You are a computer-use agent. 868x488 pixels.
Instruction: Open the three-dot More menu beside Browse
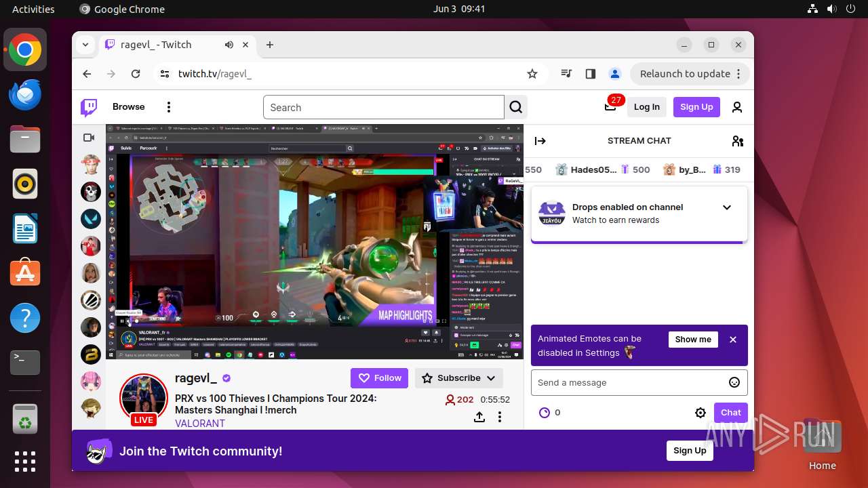point(169,107)
